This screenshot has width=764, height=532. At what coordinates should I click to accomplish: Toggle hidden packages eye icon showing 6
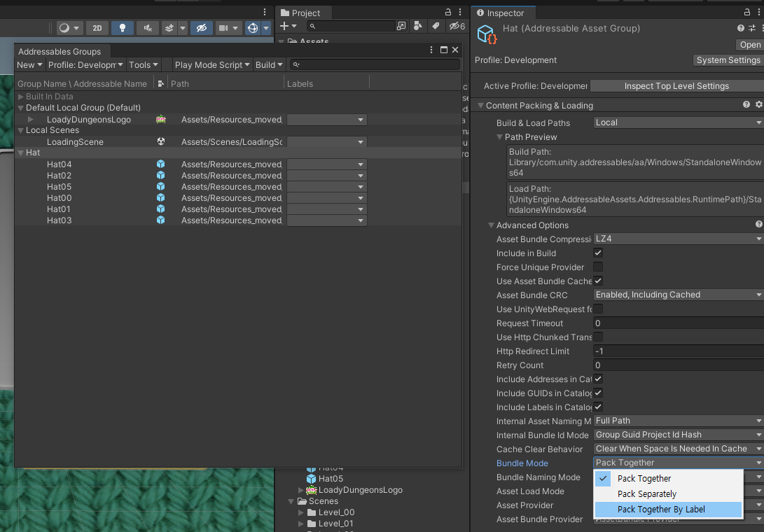(457, 26)
